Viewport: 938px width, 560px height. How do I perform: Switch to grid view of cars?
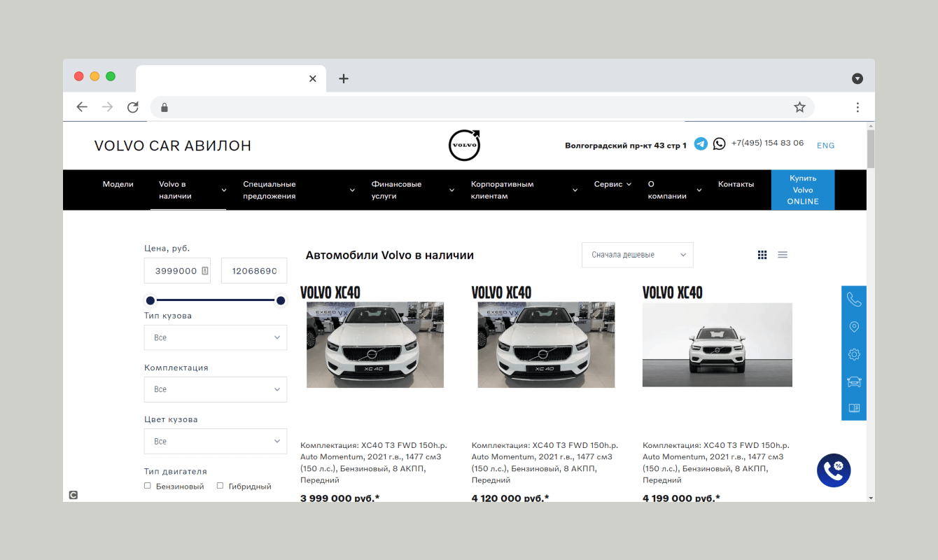pyautogui.click(x=762, y=255)
